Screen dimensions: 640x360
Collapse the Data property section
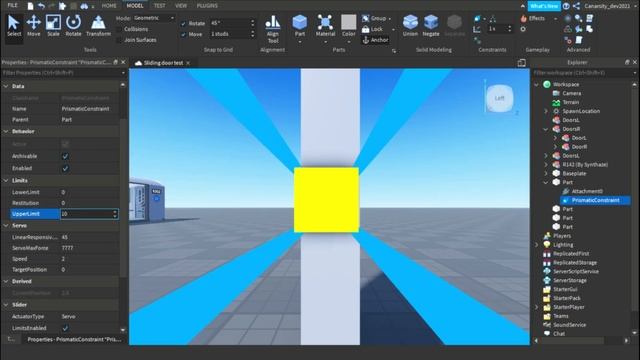coord(6,86)
